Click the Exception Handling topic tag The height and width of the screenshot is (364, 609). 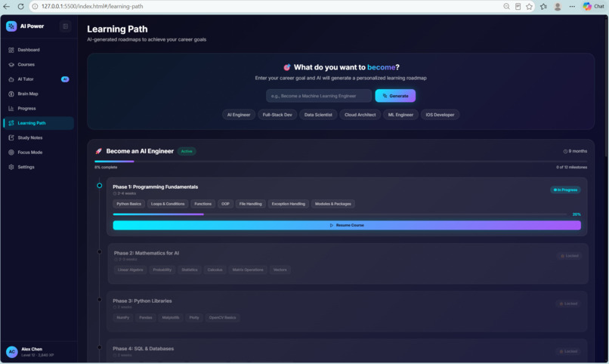[x=288, y=204]
